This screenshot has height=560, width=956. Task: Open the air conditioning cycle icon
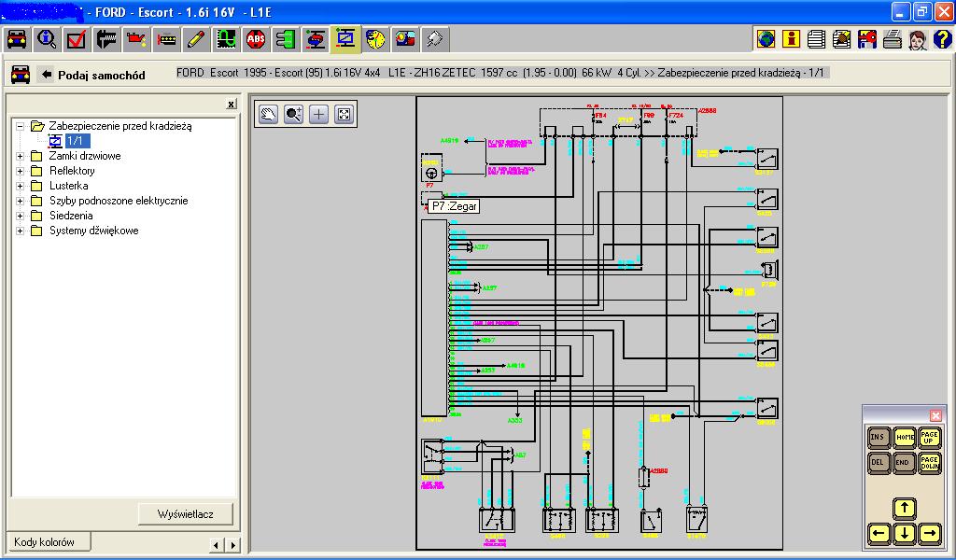pos(316,39)
